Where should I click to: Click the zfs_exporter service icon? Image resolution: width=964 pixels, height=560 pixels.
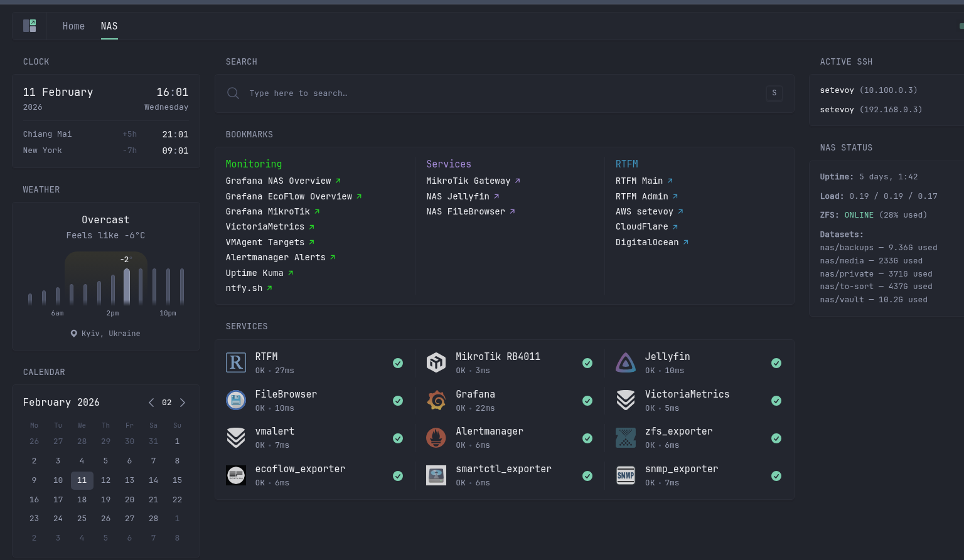pos(626,438)
